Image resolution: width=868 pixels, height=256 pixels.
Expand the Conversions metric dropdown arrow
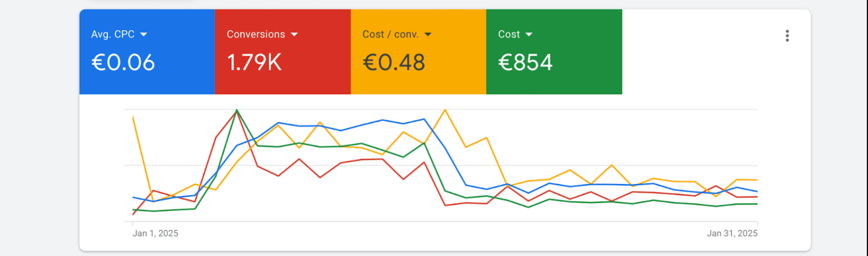294,34
